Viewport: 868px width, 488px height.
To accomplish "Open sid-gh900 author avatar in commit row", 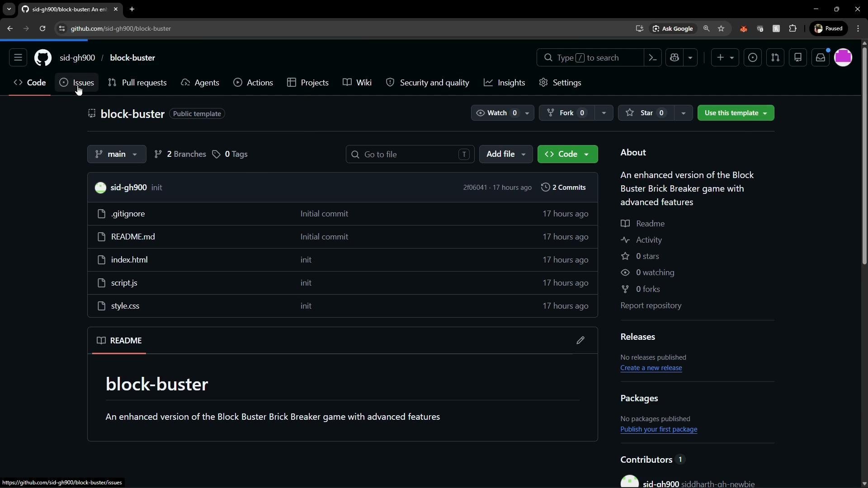I will [100, 188].
